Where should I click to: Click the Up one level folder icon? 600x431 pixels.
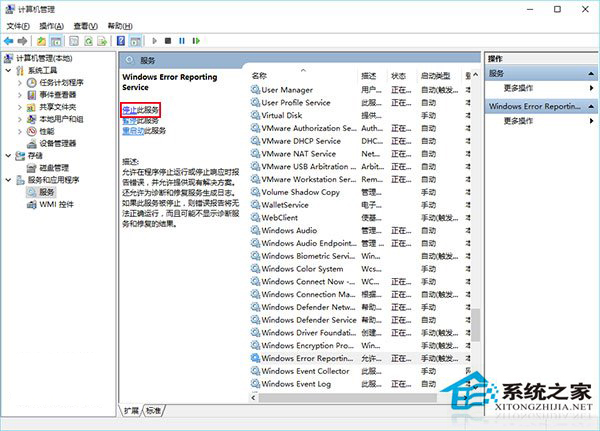tap(41, 41)
